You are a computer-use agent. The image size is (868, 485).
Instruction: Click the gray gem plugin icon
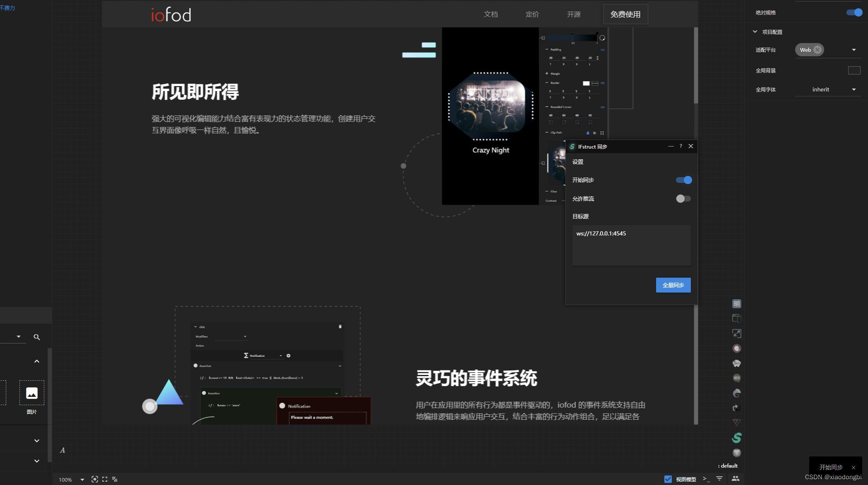(736, 453)
